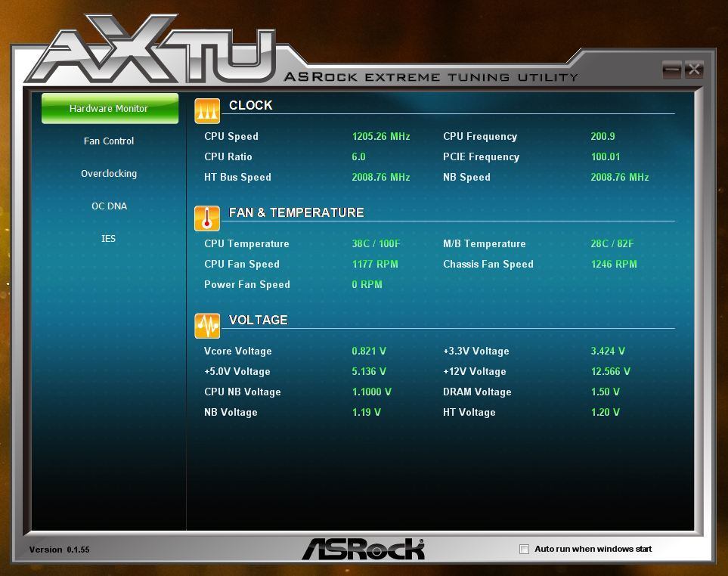This screenshot has width=728, height=576.
Task: Click the CPU NB Voltage label
Action: [243, 392]
